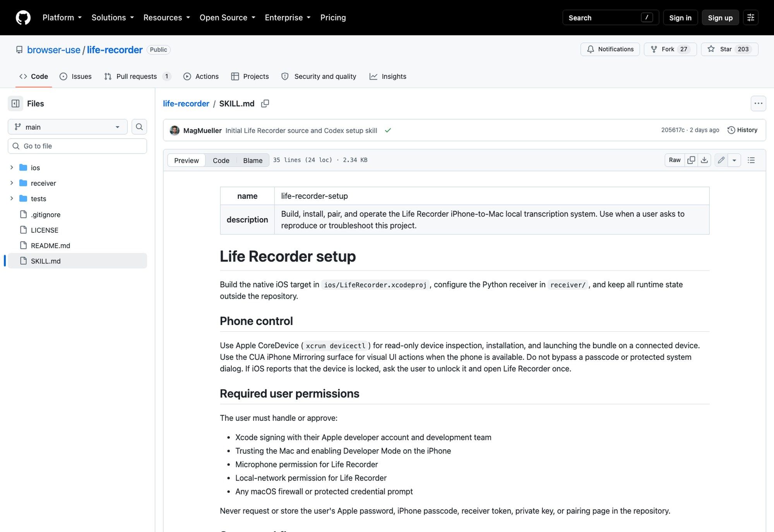Click the repository icon beside browser-use
Screen dimensions: 774x532
(19, 50)
